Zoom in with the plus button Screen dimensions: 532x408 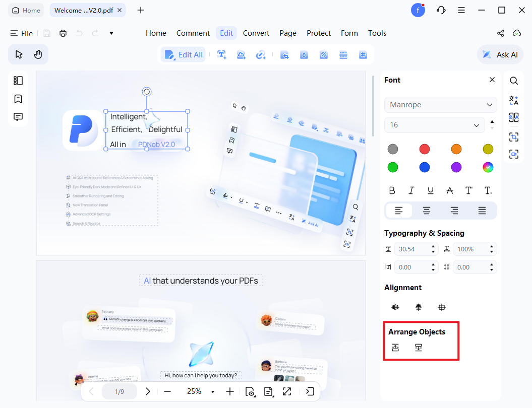[x=230, y=392]
